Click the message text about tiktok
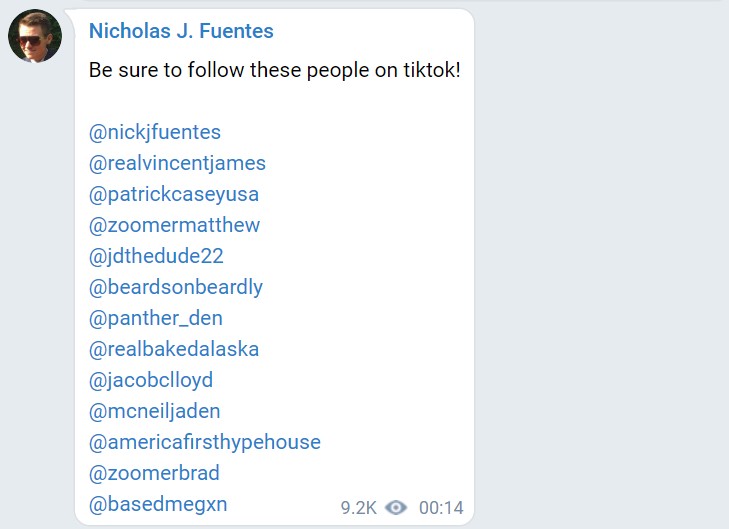The width and height of the screenshot is (729, 529). click(x=274, y=71)
